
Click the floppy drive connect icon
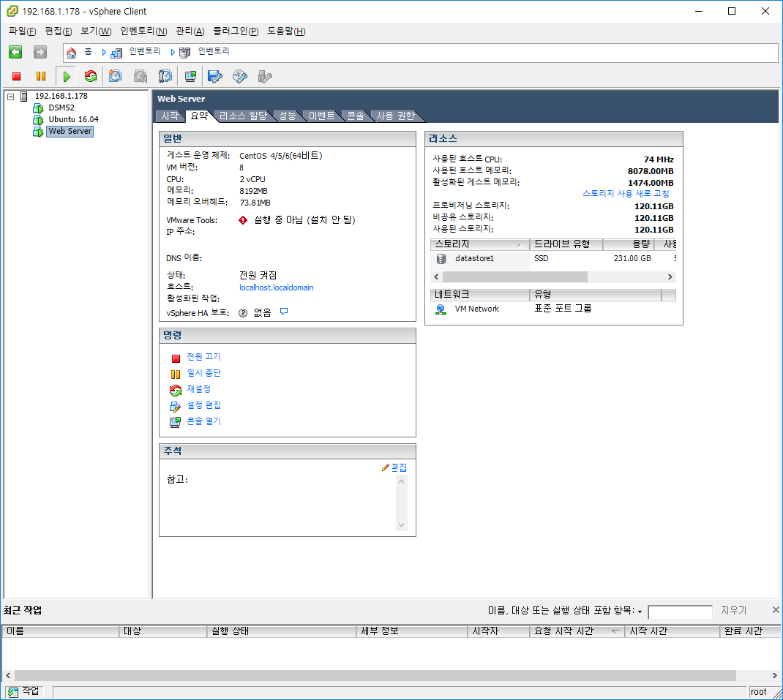click(x=214, y=76)
